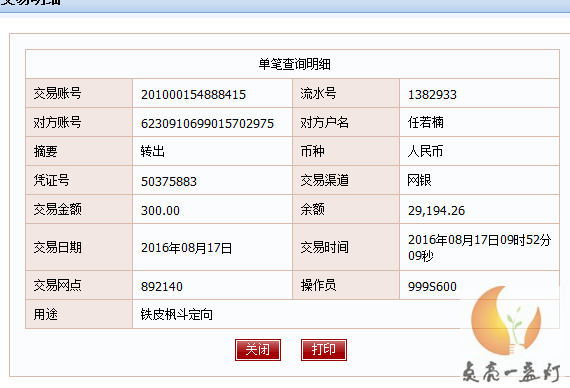The image size is (570, 388).
Task: Select account number 201000154888415
Action: point(193,95)
